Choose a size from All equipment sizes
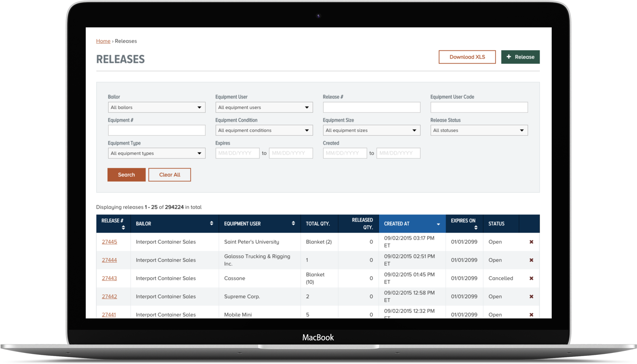The width and height of the screenshot is (637, 364). pyautogui.click(x=371, y=130)
